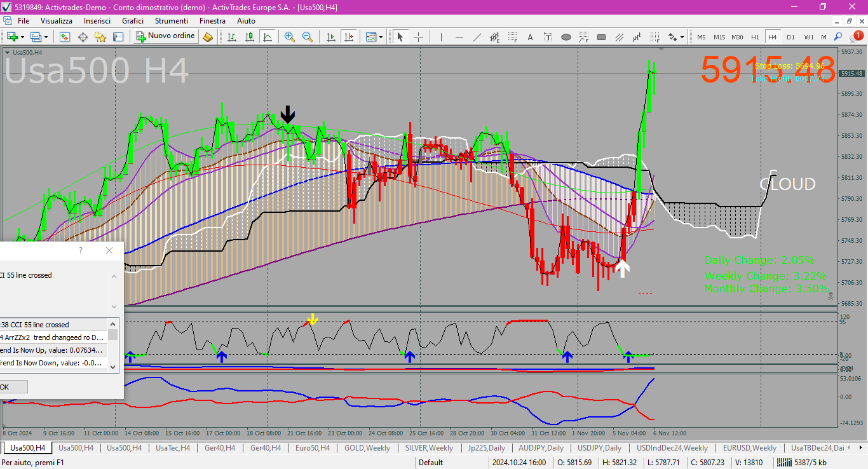Open the indicators list icon
The width and height of the screenshot is (868, 469).
[372, 37]
